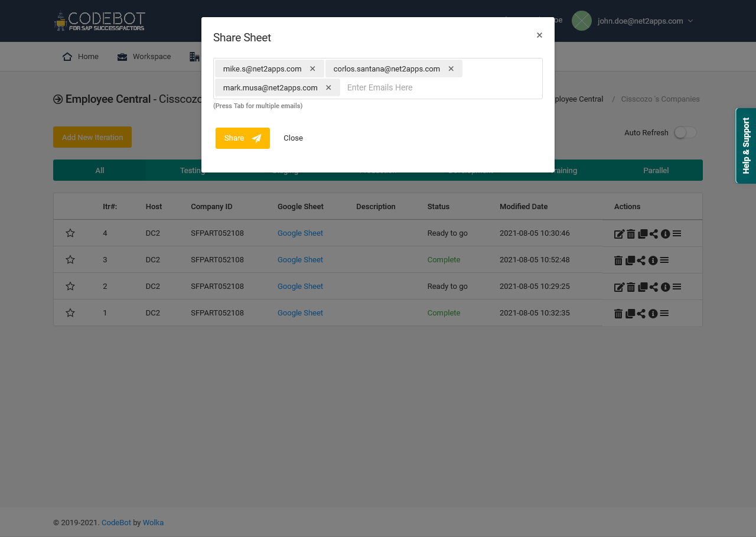Toggle the Auto Refresh switch

pos(685,132)
